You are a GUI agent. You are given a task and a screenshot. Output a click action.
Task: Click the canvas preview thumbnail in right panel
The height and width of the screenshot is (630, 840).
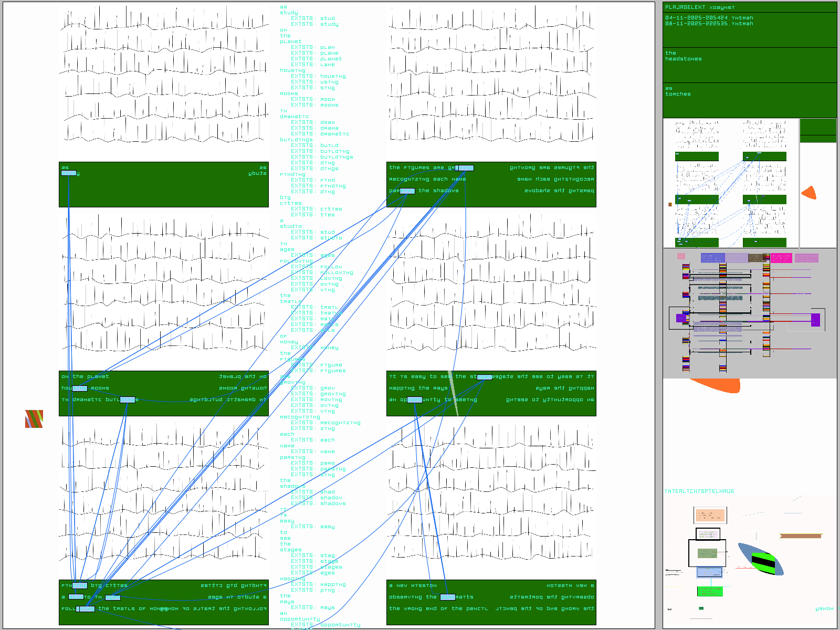click(730, 183)
